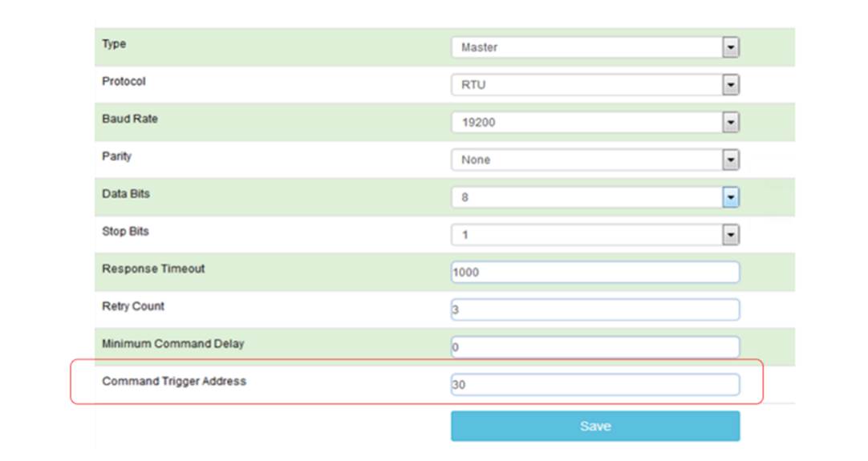
Task: Focus the Retry Count input field
Action: [595, 309]
